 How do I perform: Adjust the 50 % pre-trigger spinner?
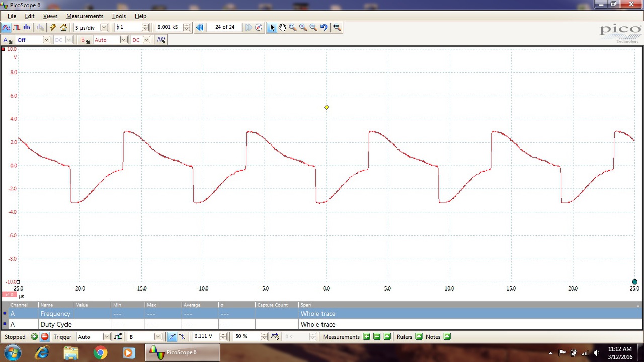264,337
